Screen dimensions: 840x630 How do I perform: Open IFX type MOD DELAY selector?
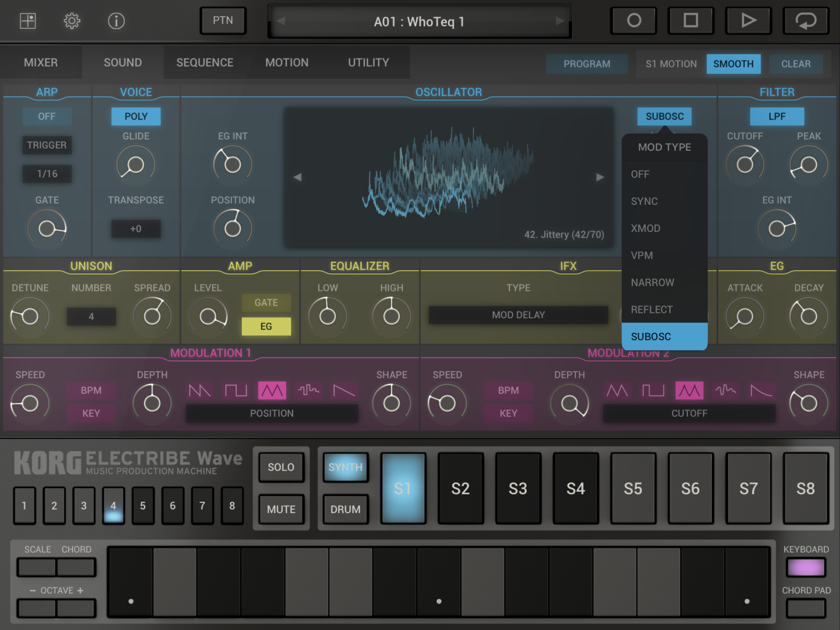(518, 315)
